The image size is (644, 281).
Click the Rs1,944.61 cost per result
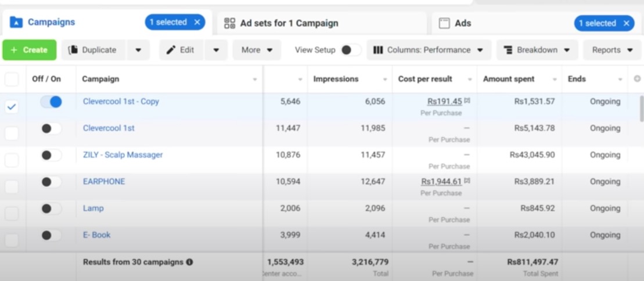[441, 181]
